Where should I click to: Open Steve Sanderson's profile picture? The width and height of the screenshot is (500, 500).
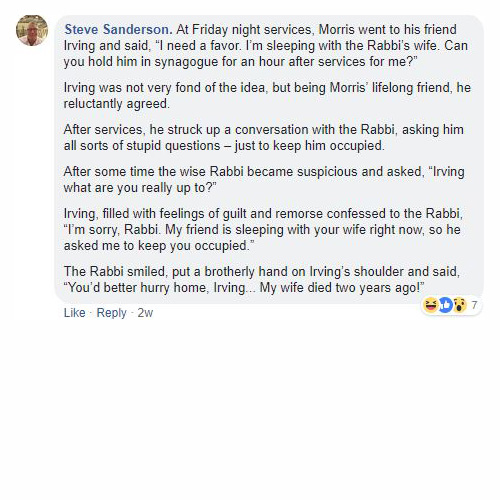tap(32, 30)
